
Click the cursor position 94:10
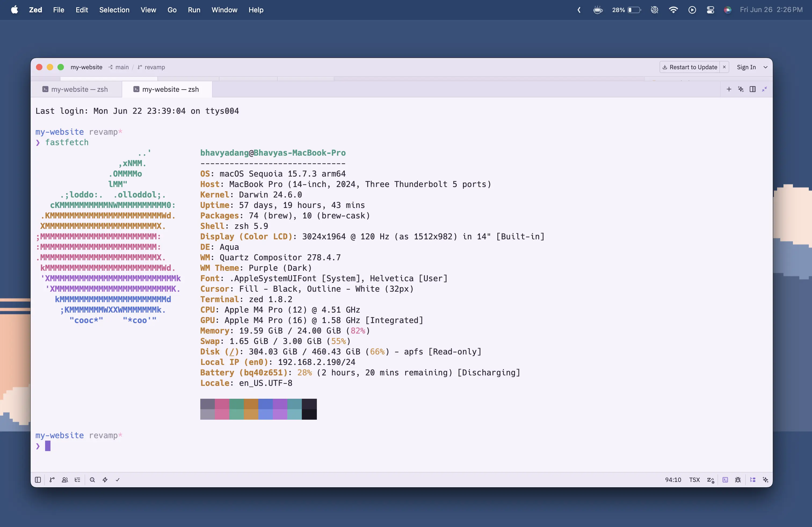673,480
